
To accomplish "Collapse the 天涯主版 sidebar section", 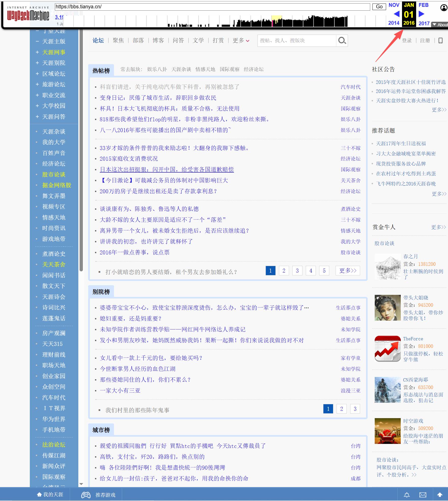I will coord(37,41).
